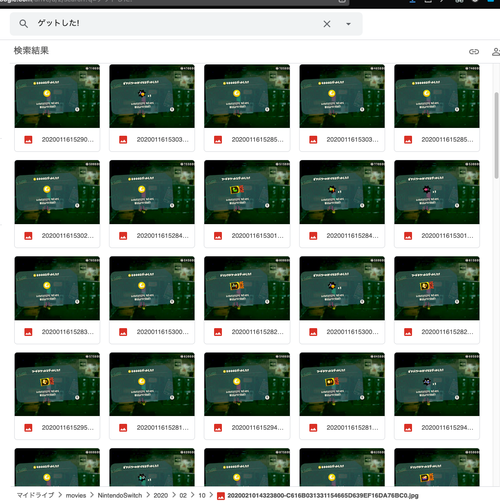Click the get shareable link icon
The width and height of the screenshot is (500, 501).
click(474, 52)
